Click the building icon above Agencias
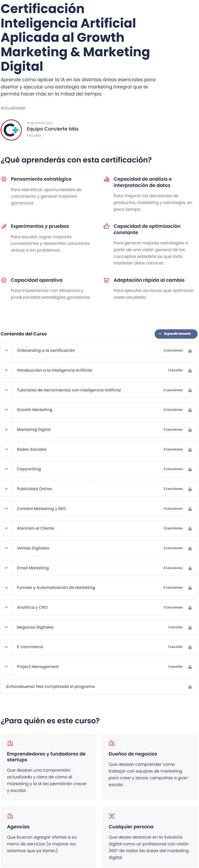Viewport: 199px width, 868px height. (x=10, y=816)
